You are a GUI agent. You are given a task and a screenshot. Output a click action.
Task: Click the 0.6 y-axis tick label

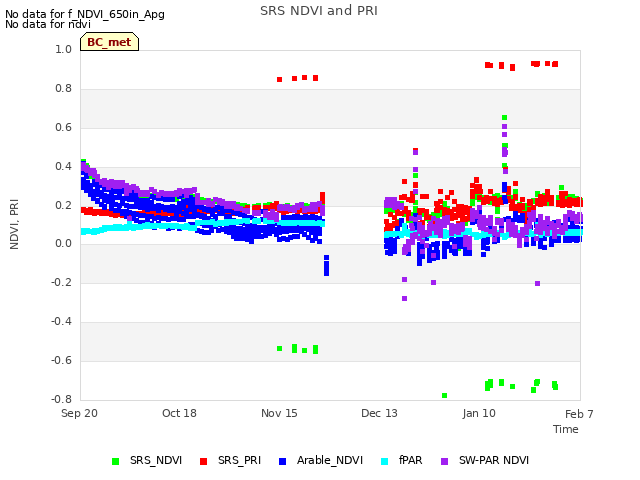(63, 127)
